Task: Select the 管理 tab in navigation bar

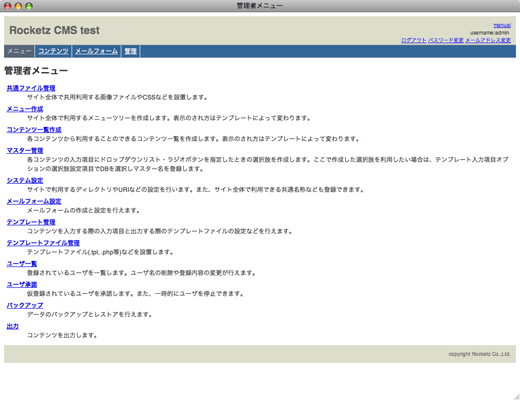Action: 130,51
